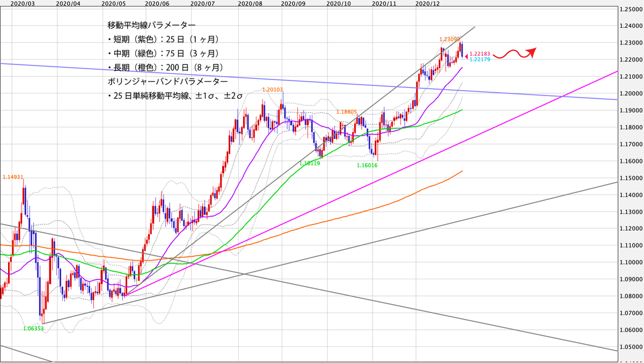Viewport: 644px width, 363px height.
Task: Click the 1.18805 high price annotation
Action: pyautogui.click(x=347, y=112)
